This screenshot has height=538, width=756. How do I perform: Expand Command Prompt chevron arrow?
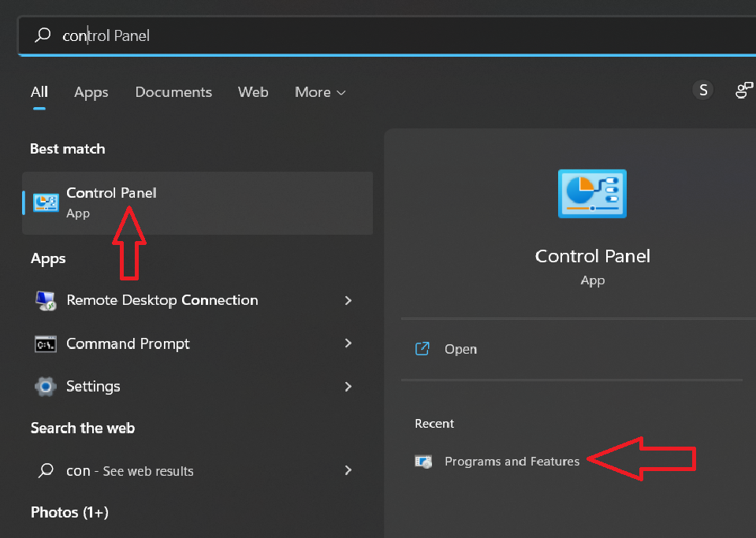point(348,343)
